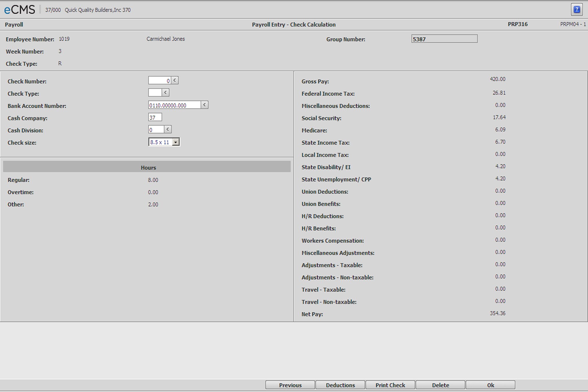Click the Other hours value 2.00
Image resolution: width=588 pixels, height=392 pixels.
[153, 204]
